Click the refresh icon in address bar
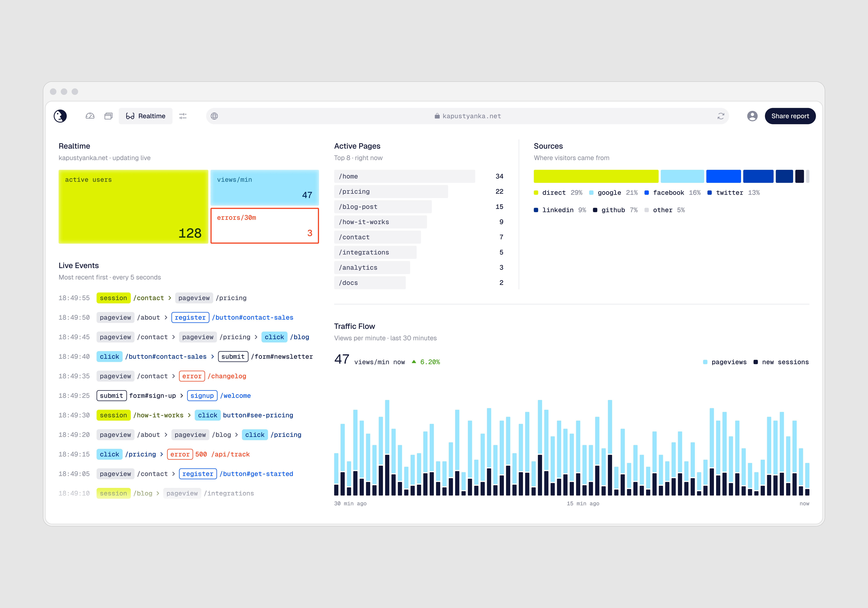The image size is (868, 608). pos(721,116)
